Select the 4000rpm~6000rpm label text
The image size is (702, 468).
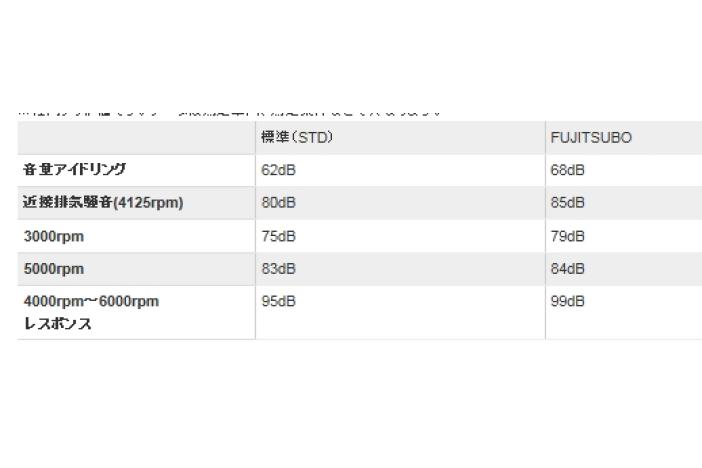coord(91,302)
